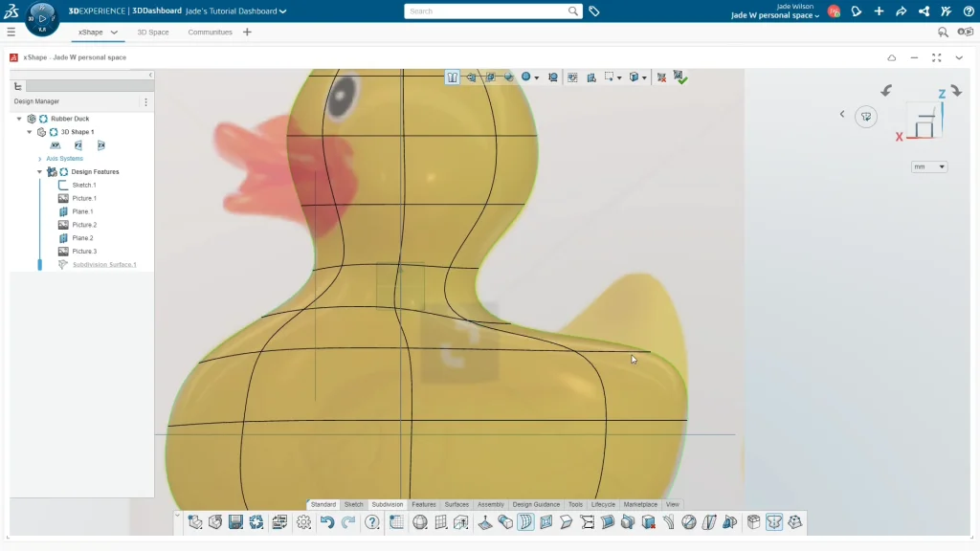Select Plane.1 in the tree
The image size is (980, 551).
82,211
